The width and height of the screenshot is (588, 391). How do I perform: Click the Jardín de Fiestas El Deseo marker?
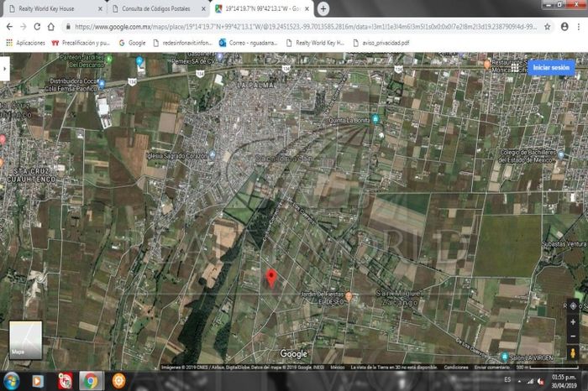coord(349,296)
